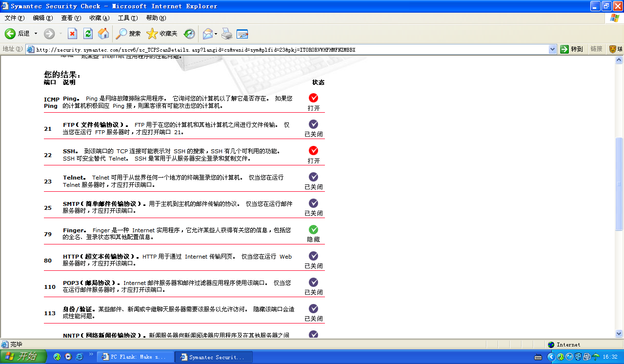Click the closed status icon for port 113

pos(314,308)
